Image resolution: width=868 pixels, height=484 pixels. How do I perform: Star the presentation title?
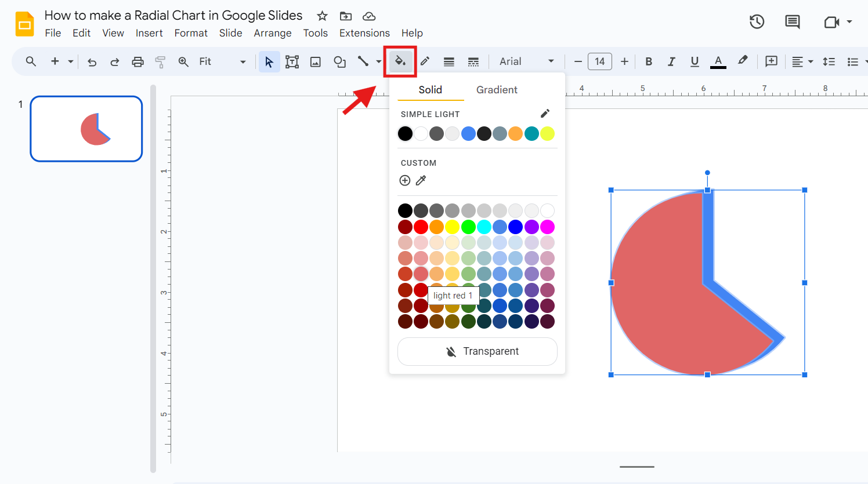323,16
